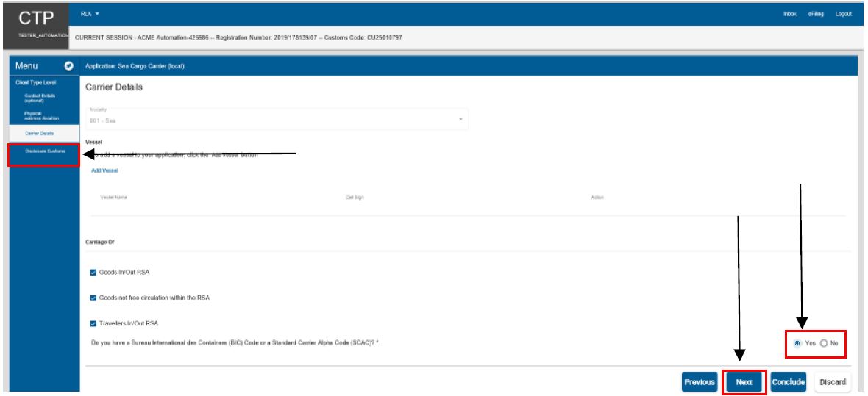Click the Previous button
This screenshot has width=868, height=396.
click(700, 382)
